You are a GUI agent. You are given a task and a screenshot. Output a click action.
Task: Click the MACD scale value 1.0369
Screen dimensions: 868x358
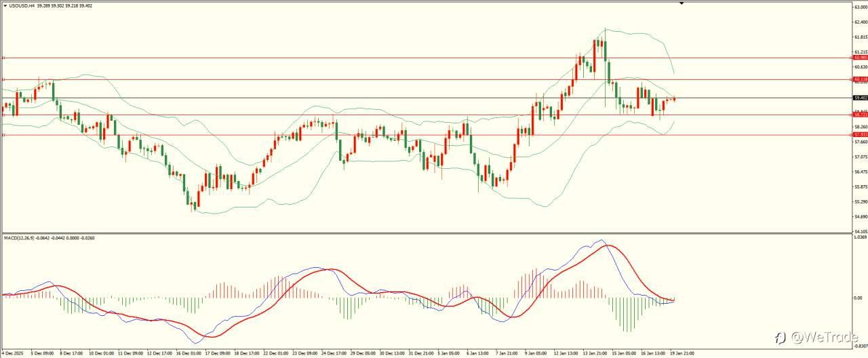[860, 238]
